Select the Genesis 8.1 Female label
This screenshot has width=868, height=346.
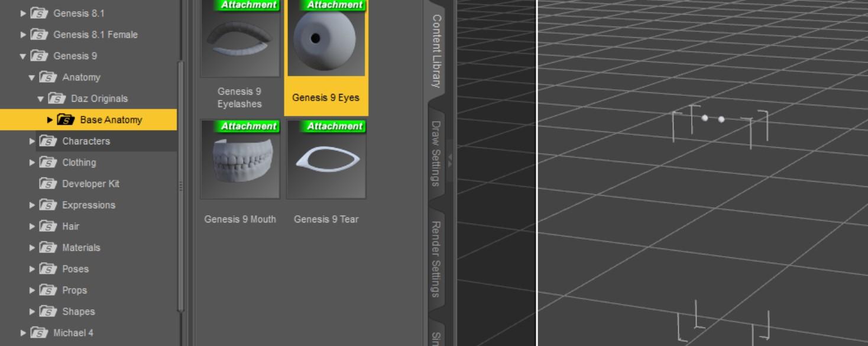[x=95, y=34]
